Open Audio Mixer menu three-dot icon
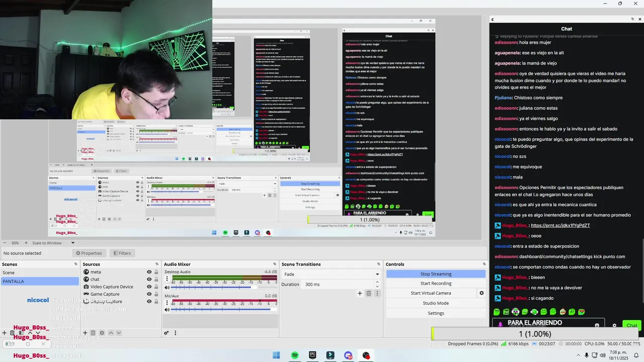 click(175, 333)
